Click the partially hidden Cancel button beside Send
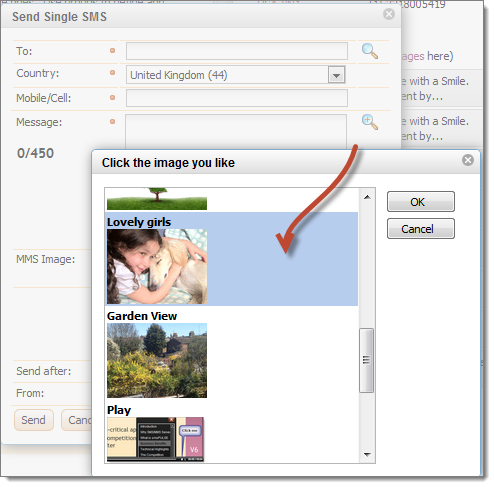The image size is (494, 487). 76,420
